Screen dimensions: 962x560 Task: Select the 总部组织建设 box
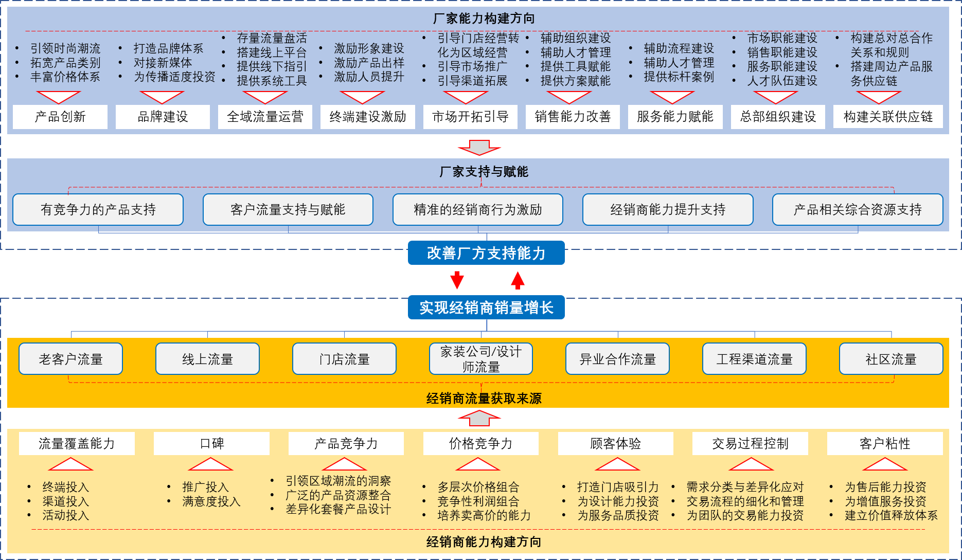(x=778, y=117)
